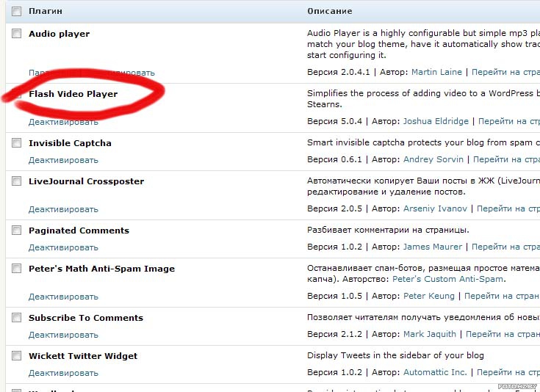Screen dimensions: 540x392
Task: Check Peter's Math Anti-Spam Image checkbox
Action: click(x=16, y=269)
